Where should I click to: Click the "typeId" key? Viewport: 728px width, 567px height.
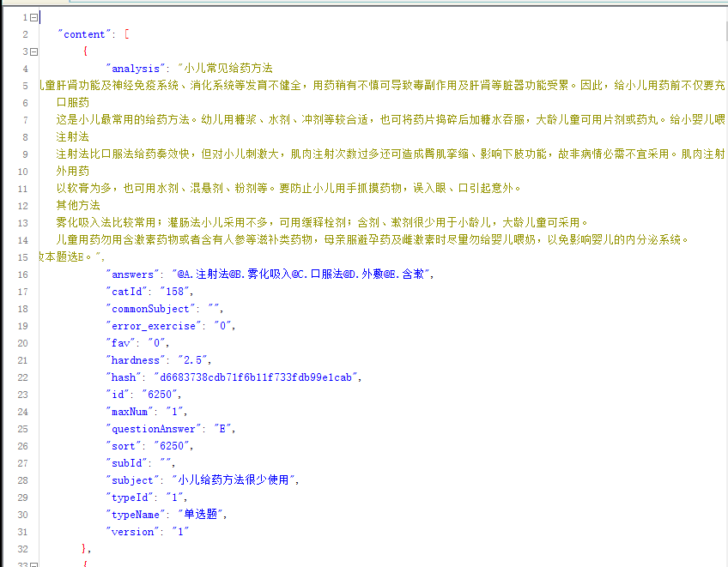coord(130,498)
